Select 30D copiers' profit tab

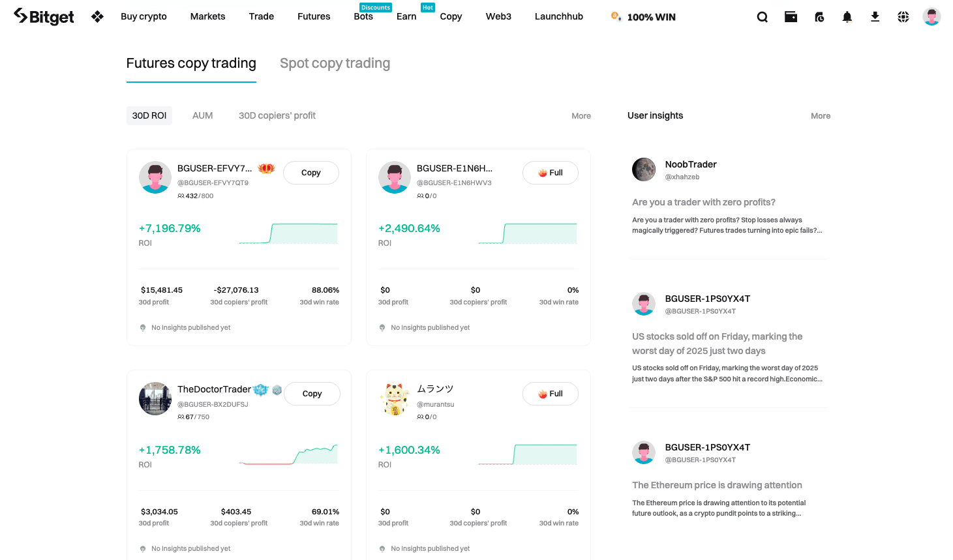coord(277,115)
